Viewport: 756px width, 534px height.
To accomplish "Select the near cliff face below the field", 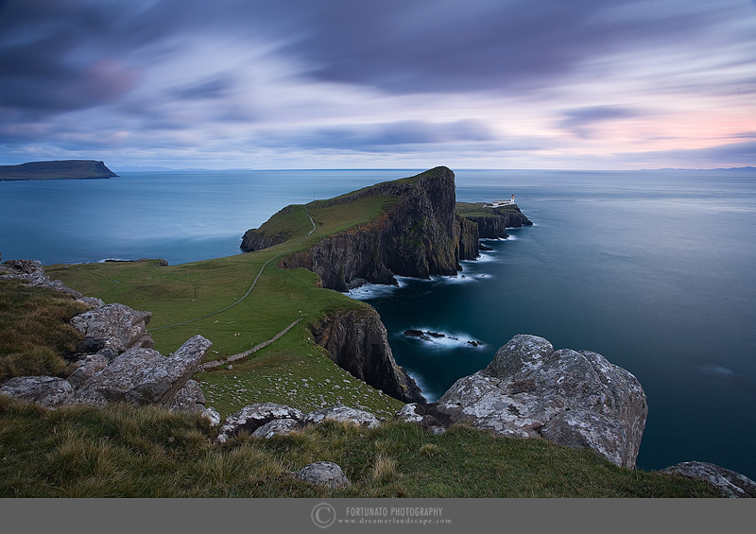I will click(x=364, y=348).
